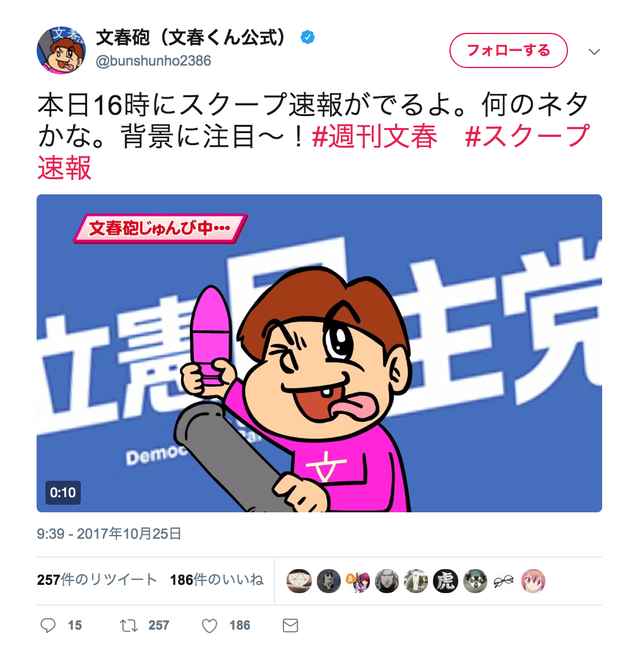Play the 0:10 video thumbnail
This screenshot has width=640, height=665.
pos(319,353)
